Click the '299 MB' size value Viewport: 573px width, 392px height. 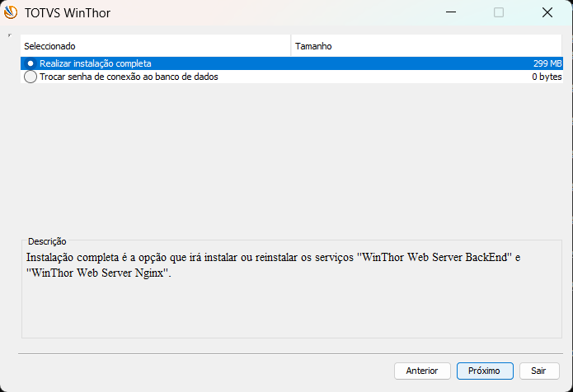(547, 63)
